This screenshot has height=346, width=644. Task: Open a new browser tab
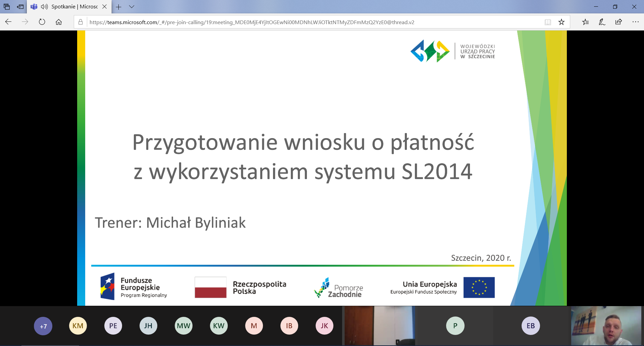[x=119, y=7]
